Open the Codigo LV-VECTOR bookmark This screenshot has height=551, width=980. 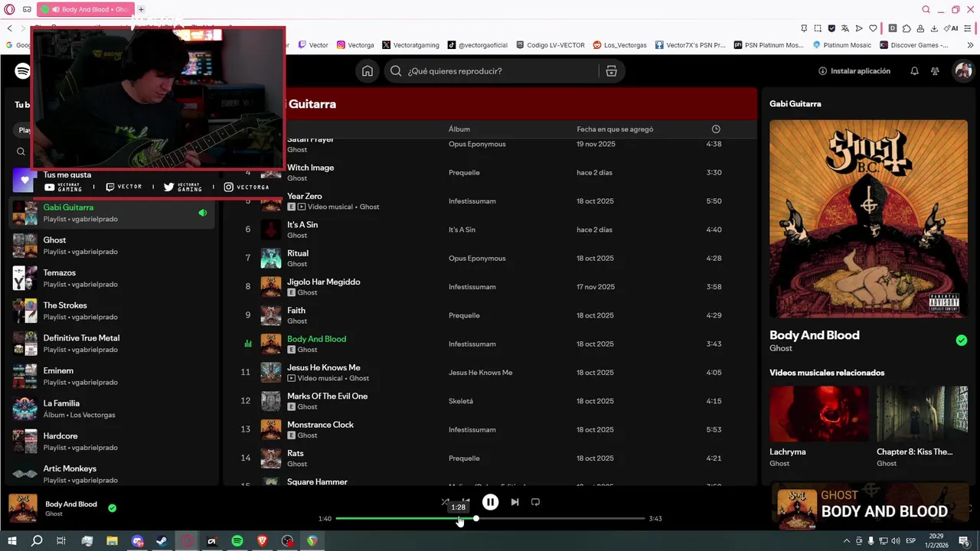pos(550,45)
